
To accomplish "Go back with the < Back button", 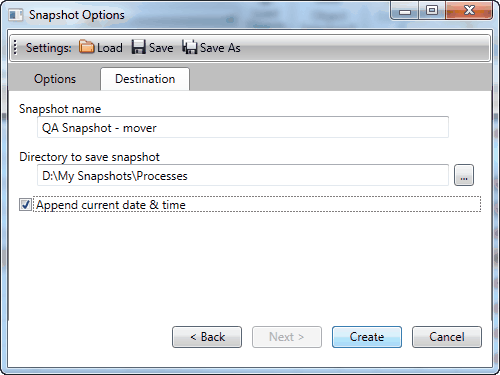I will click(x=207, y=337).
